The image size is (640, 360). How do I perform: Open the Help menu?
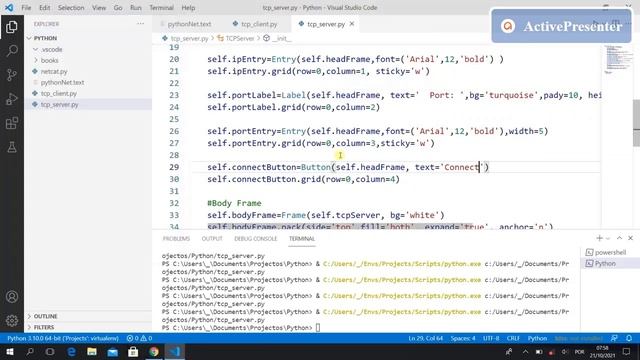click(188, 8)
